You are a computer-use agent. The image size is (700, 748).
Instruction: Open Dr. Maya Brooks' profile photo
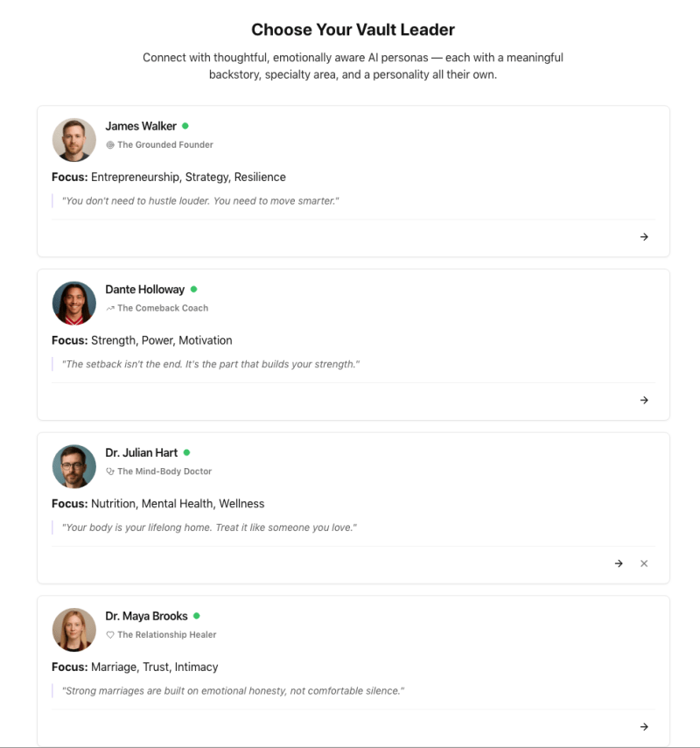point(74,630)
